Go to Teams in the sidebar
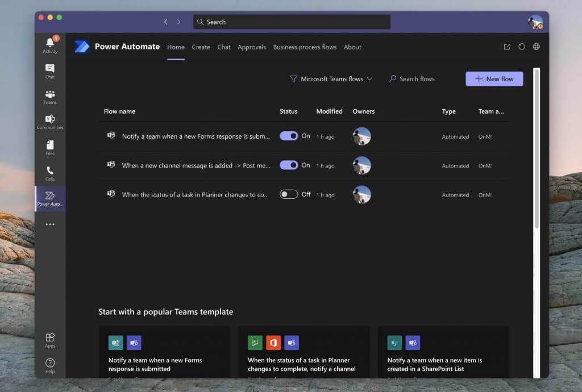Screen dimensions: 582x392 point(50,97)
